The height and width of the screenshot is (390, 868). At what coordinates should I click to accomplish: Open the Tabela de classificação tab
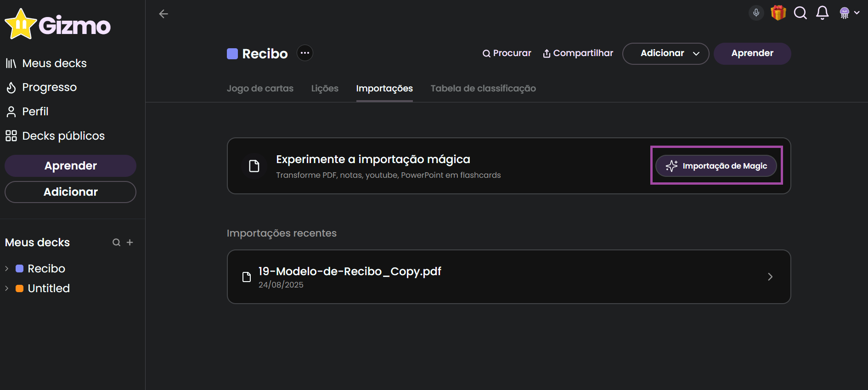483,88
